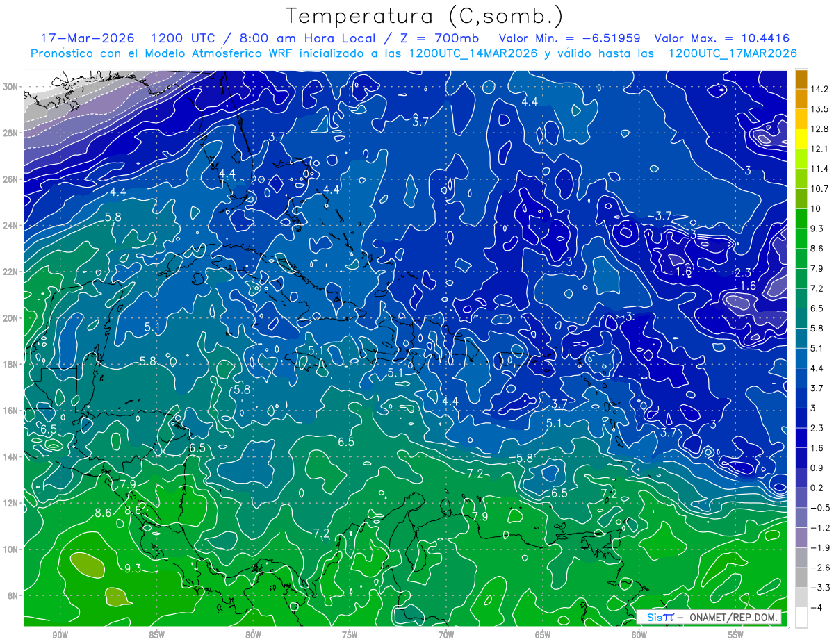834x644 pixels.
Task: Click the "16N" latitude axis label
Action: pyautogui.click(x=12, y=411)
